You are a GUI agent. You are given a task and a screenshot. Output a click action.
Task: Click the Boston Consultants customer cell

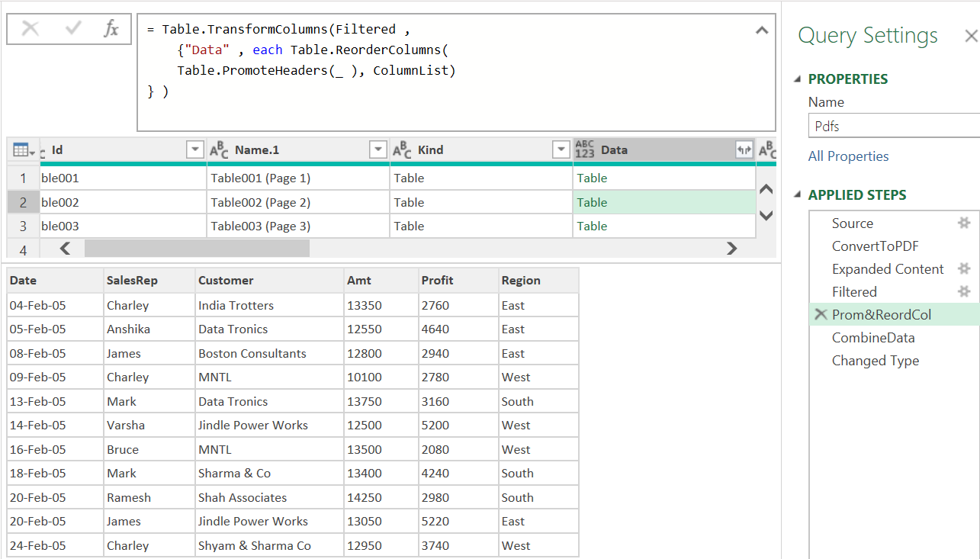pyautogui.click(x=270, y=354)
